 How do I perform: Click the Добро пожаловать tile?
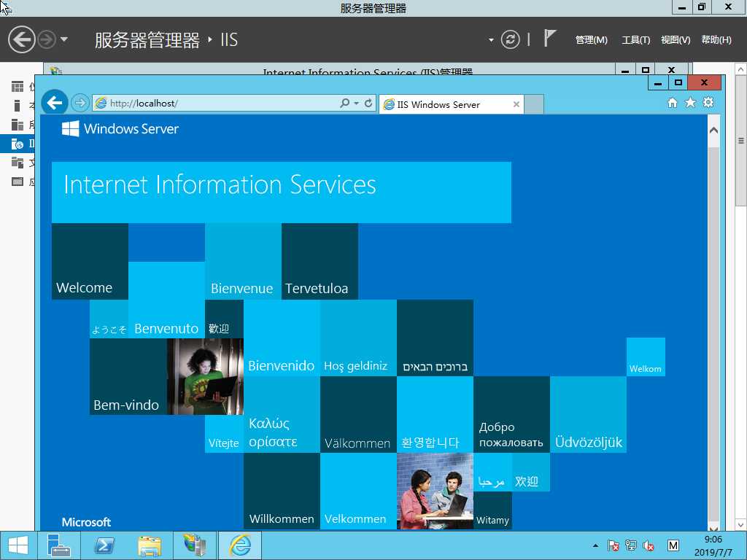click(511, 415)
